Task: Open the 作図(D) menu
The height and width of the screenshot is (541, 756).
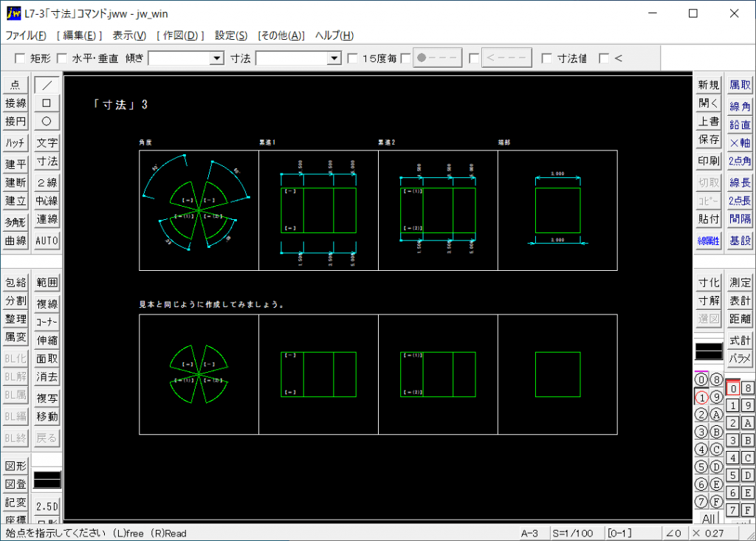Action: tap(181, 35)
